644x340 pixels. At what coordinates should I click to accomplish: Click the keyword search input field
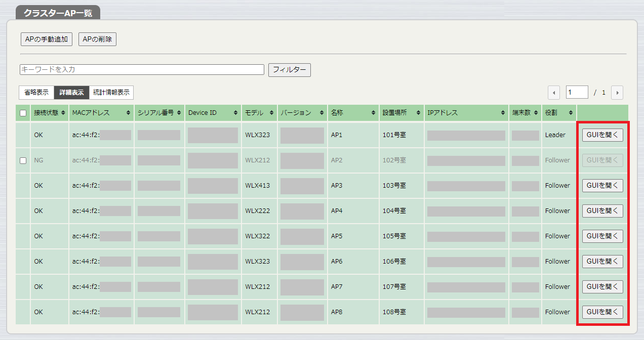[142, 69]
